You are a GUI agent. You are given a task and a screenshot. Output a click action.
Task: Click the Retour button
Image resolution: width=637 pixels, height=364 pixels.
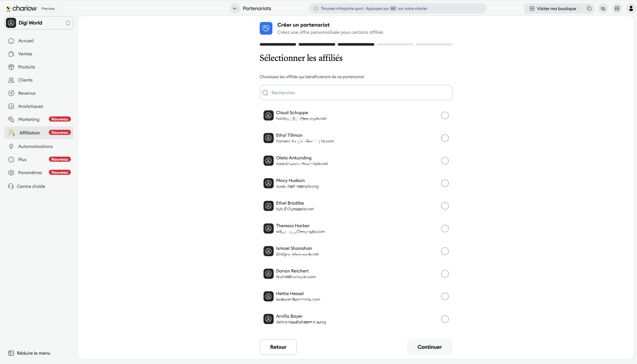coord(278,347)
